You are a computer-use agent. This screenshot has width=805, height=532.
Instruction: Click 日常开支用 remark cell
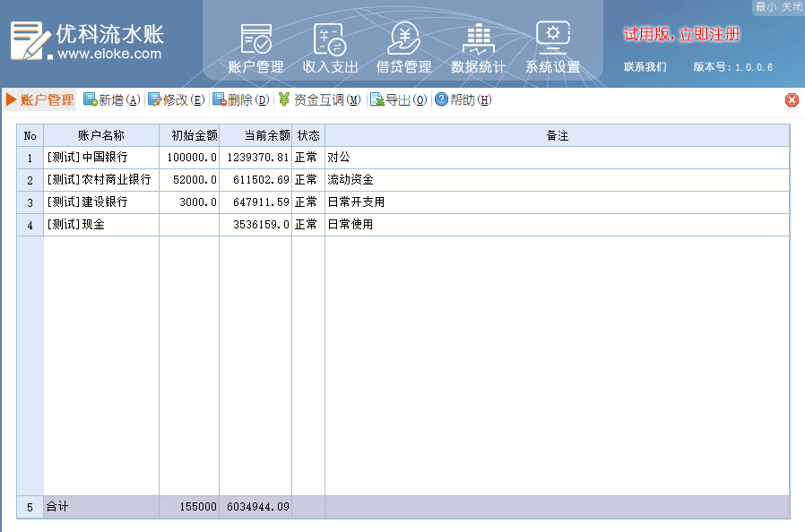(557, 202)
